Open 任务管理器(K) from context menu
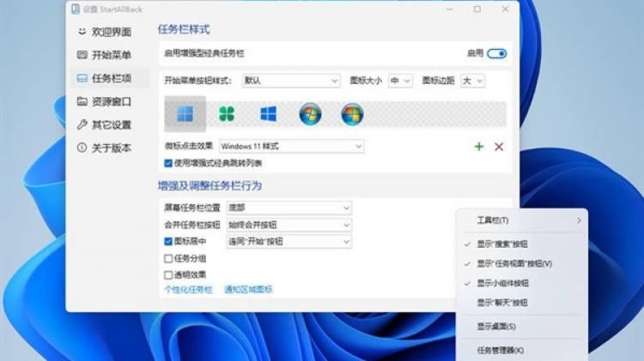Viewport: 644px width, 361px height. pyautogui.click(x=522, y=351)
